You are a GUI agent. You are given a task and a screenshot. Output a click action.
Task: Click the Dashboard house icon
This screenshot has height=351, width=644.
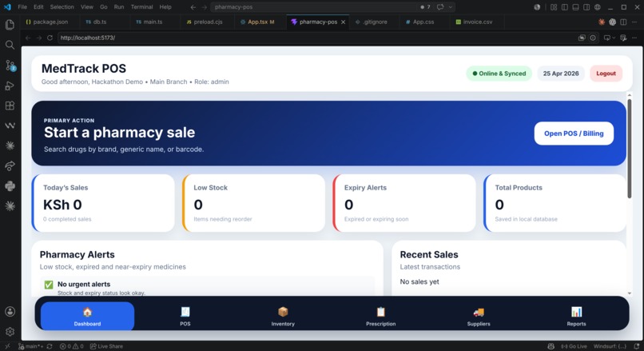pos(87,312)
